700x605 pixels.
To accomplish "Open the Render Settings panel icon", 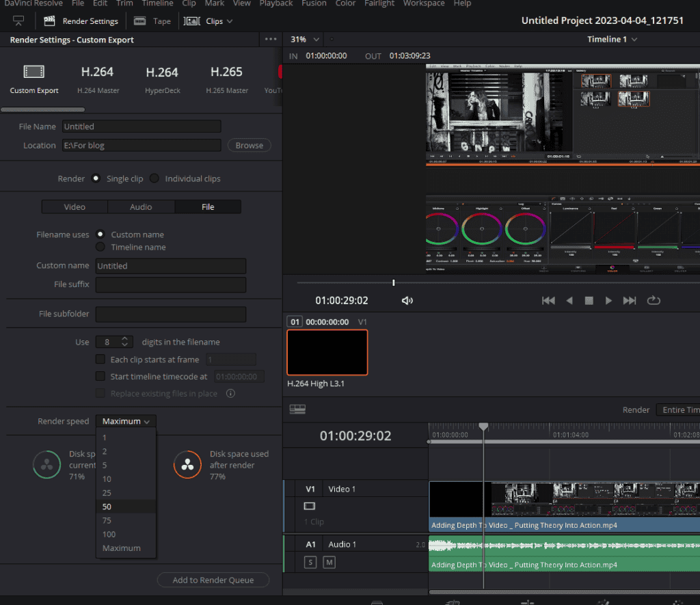I will (x=49, y=21).
